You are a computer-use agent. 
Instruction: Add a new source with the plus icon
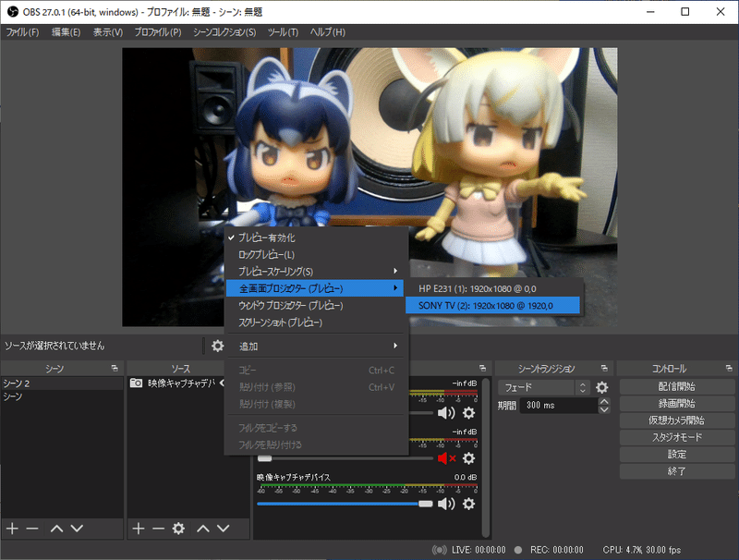coord(138,529)
